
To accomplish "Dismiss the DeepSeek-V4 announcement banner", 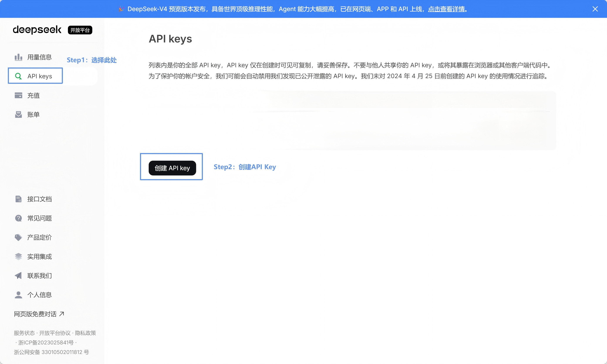I will pos(595,9).
